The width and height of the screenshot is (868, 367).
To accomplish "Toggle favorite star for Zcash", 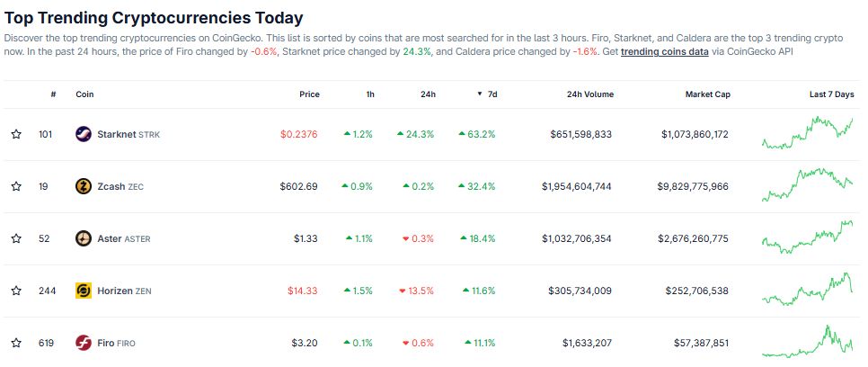I will (16, 186).
